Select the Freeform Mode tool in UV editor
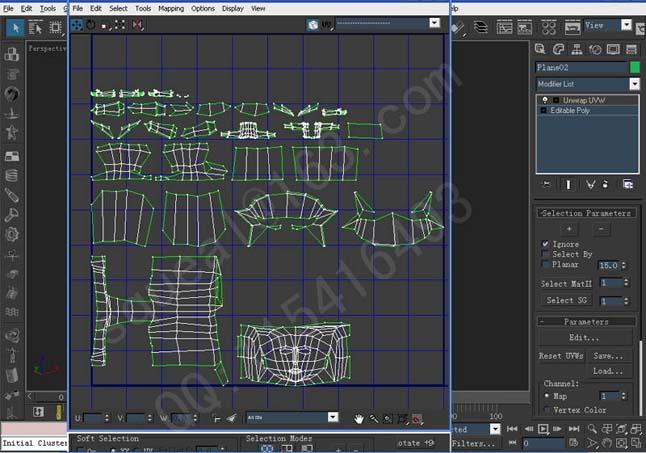Screen dimensions: 646x453 [x=121, y=24]
